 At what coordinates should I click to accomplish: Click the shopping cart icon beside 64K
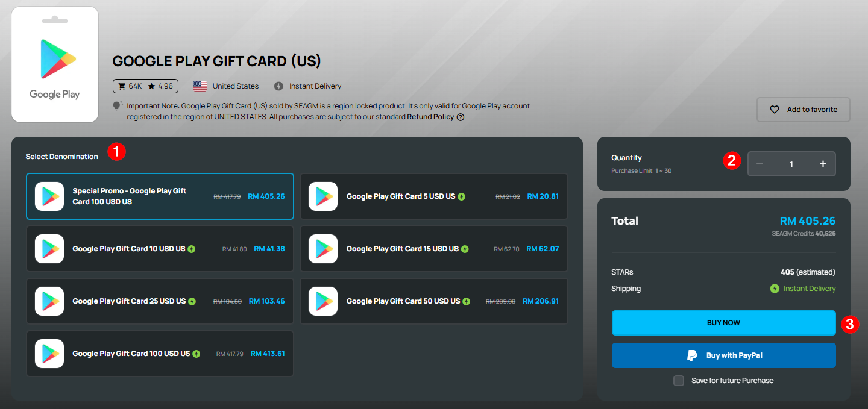(x=121, y=86)
